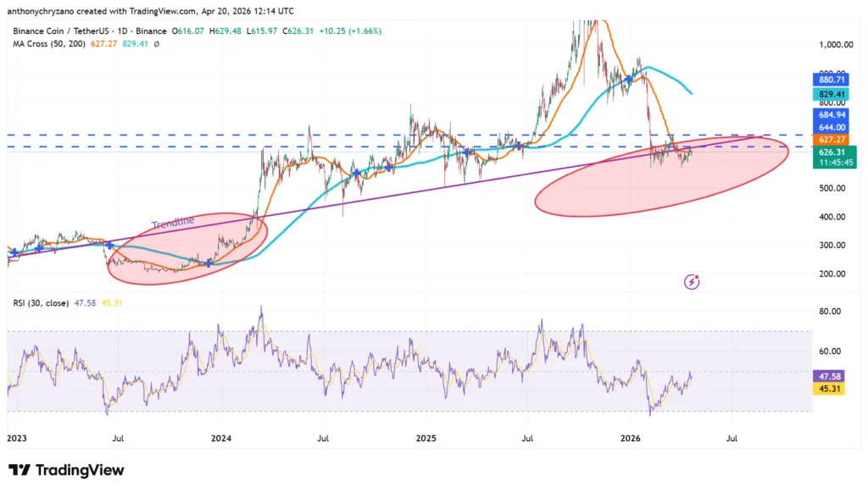Image resolution: width=868 pixels, height=492 pixels.
Task: Click the 2026 label on the time axis
Action: [632, 439]
